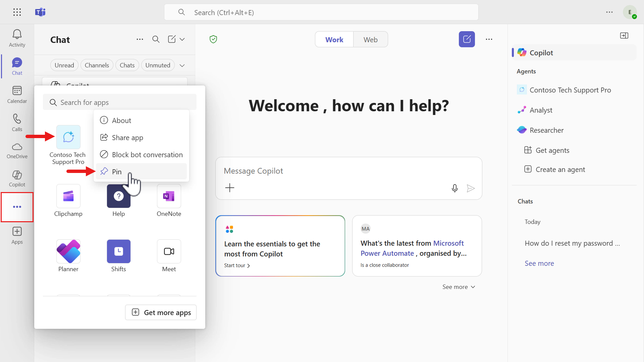Launch the OneNote app tile
The width and height of the screenshot is (644, 362).
point(169,196)
